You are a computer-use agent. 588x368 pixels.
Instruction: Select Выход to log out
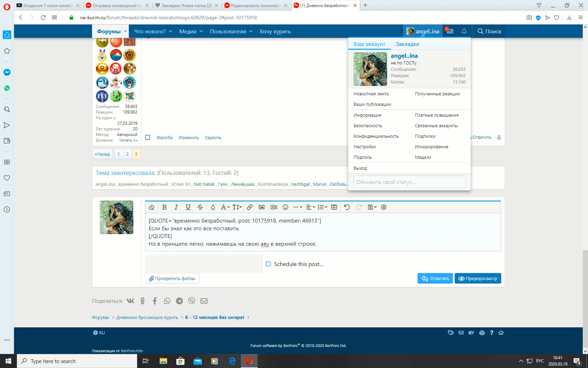pos(360,168)
